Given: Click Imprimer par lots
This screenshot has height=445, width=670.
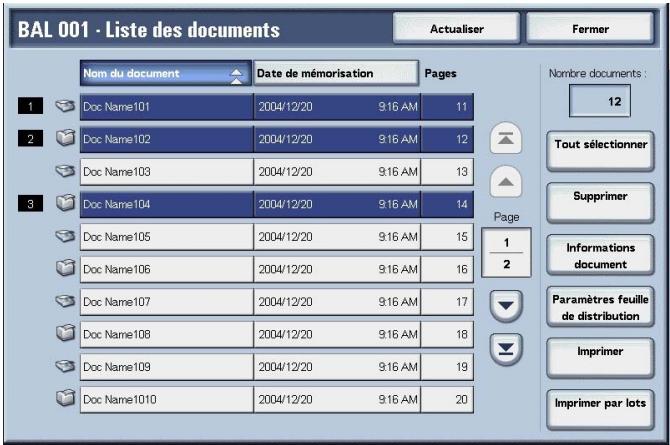Looking at the screenshot, I should click(600, 409).
